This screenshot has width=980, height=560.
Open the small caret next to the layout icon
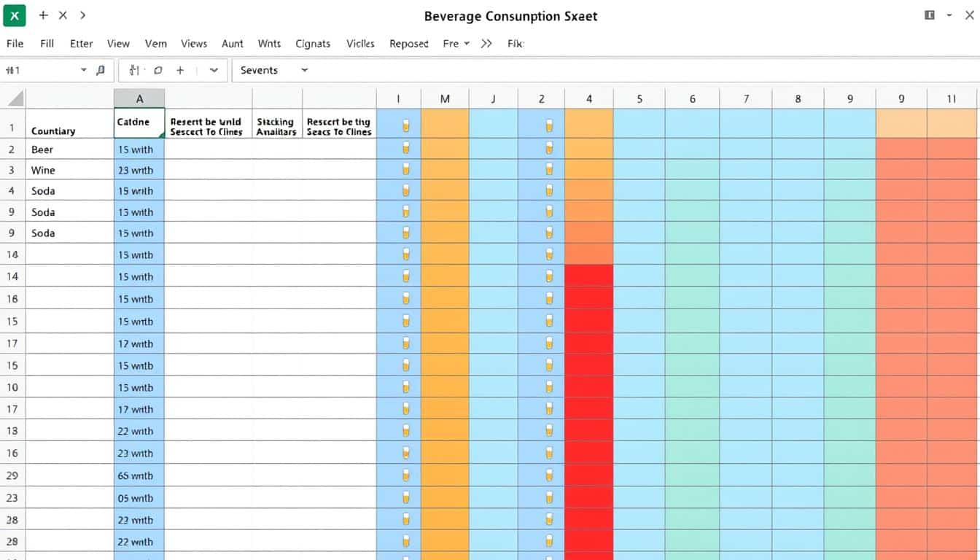tap(949, 15)
